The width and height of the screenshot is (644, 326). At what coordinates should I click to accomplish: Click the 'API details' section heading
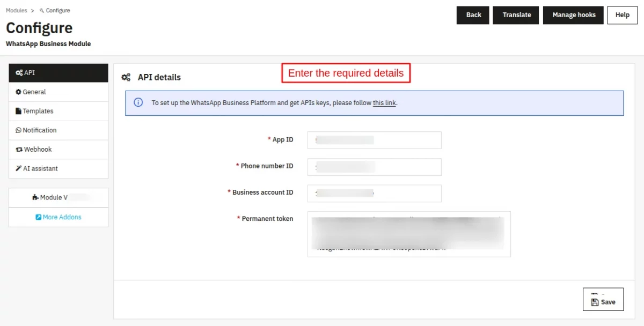(x=159, y=77)
